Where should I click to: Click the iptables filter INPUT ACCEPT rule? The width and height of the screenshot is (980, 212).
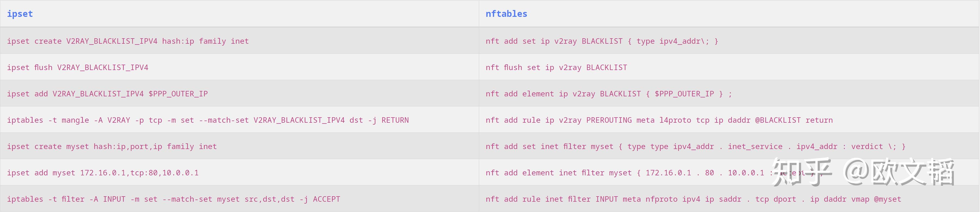point(173,200)
